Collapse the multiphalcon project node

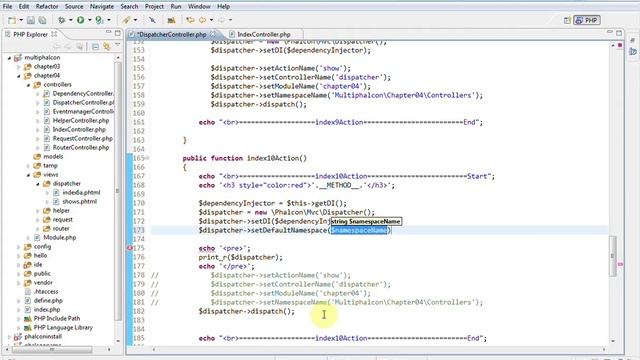click(9, 58)
